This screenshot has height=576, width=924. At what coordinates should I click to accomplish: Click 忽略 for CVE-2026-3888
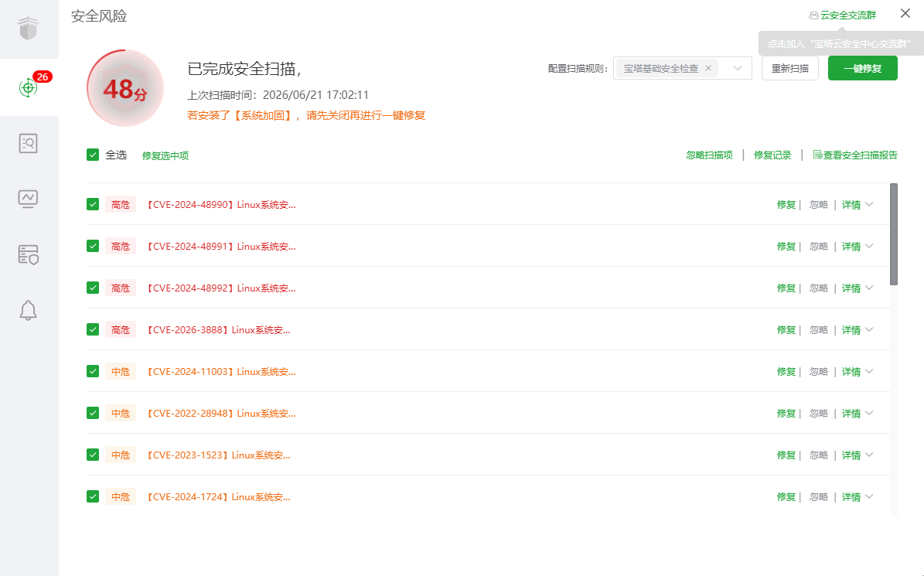pos(819,330)
